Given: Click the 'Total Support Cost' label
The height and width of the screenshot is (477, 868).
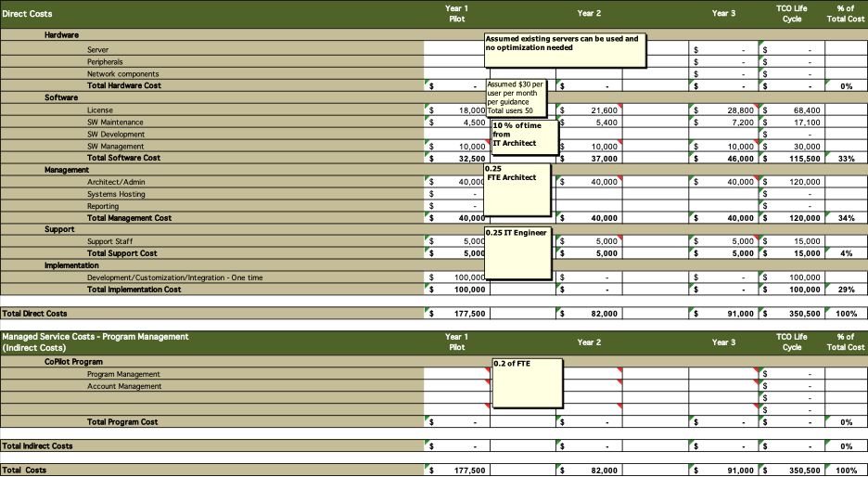Looking at the screenshot, I should coord(121,253).
